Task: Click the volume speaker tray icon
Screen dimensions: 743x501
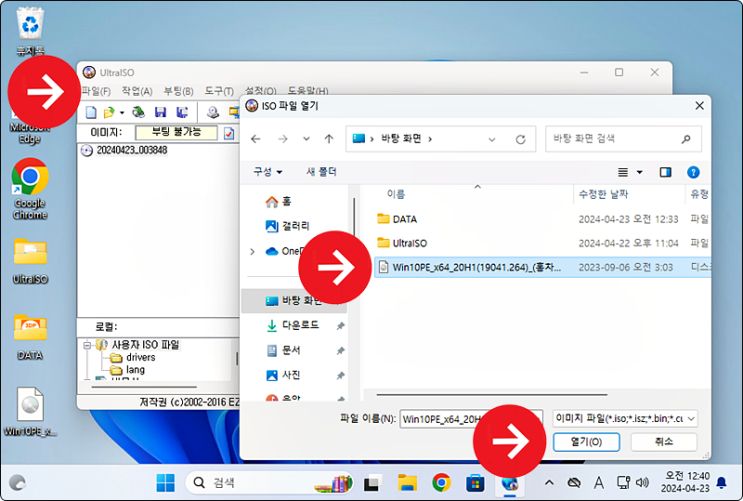Action: pyautogui.click(x=642, y=483)
